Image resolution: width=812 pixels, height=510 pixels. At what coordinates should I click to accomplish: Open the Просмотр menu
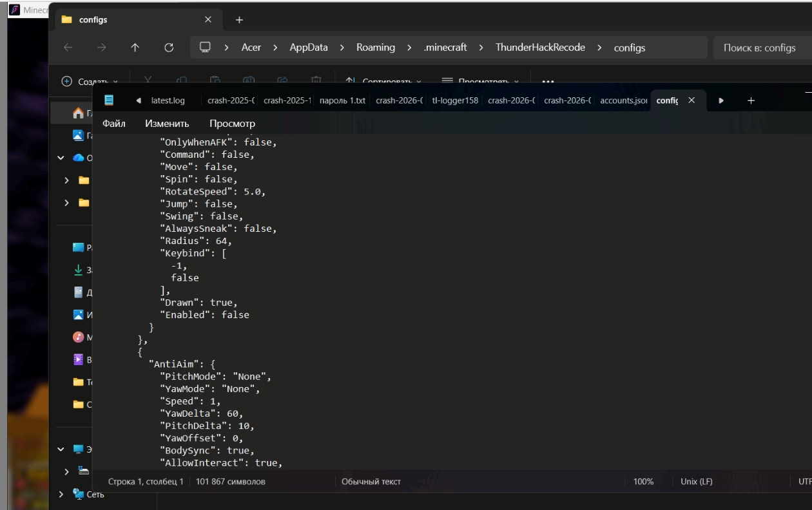point(232,124)
